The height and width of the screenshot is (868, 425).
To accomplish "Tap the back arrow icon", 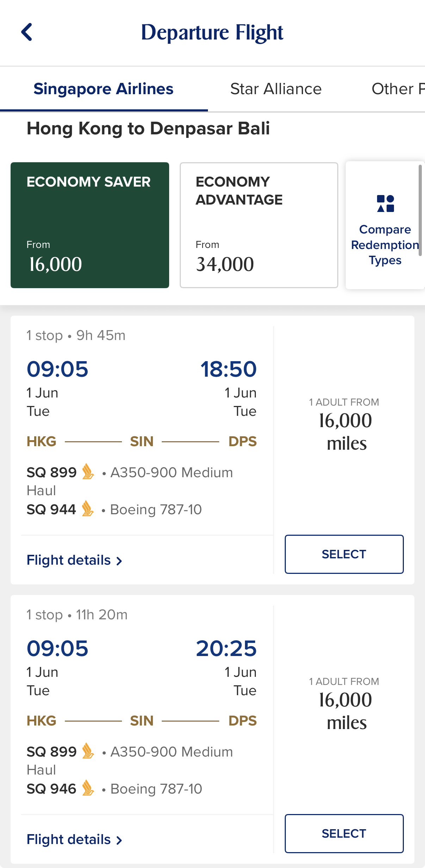I will click(x=27, y=32).
